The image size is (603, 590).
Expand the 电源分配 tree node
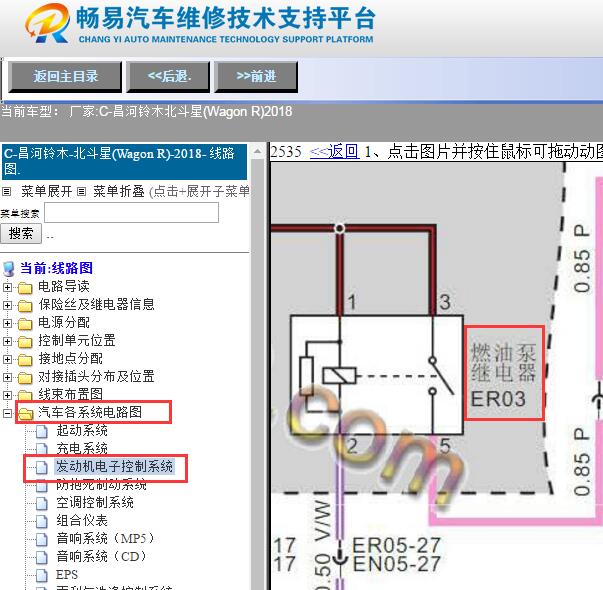tap(7, 323)
